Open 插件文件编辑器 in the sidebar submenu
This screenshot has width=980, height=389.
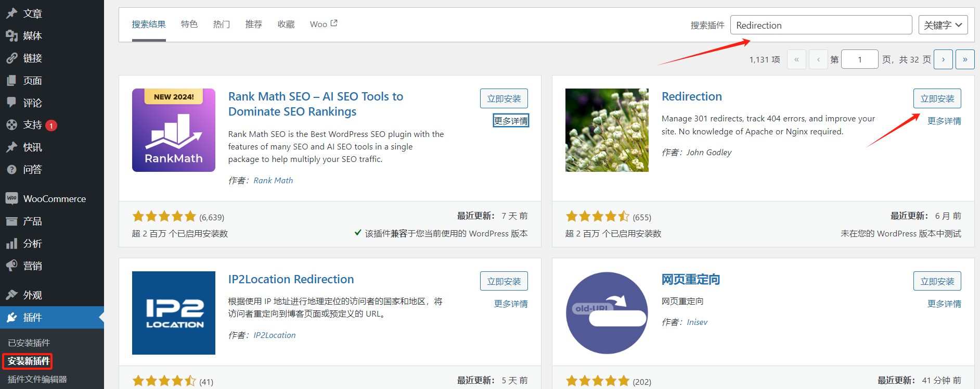click(x=37, y=379)
